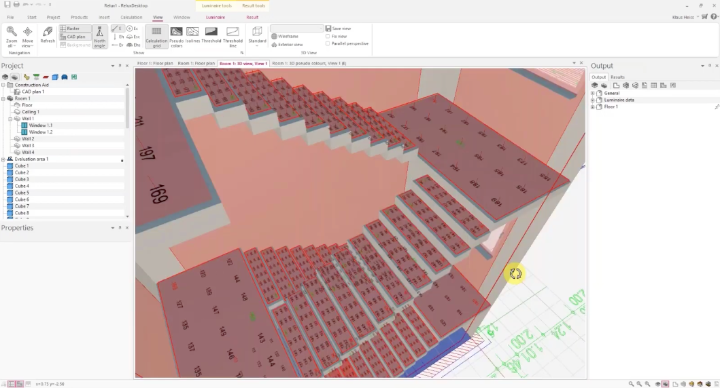This screenshot has width=720, height=388.
Task: Switch to Wireframe rendering
Action: (285, 36)
